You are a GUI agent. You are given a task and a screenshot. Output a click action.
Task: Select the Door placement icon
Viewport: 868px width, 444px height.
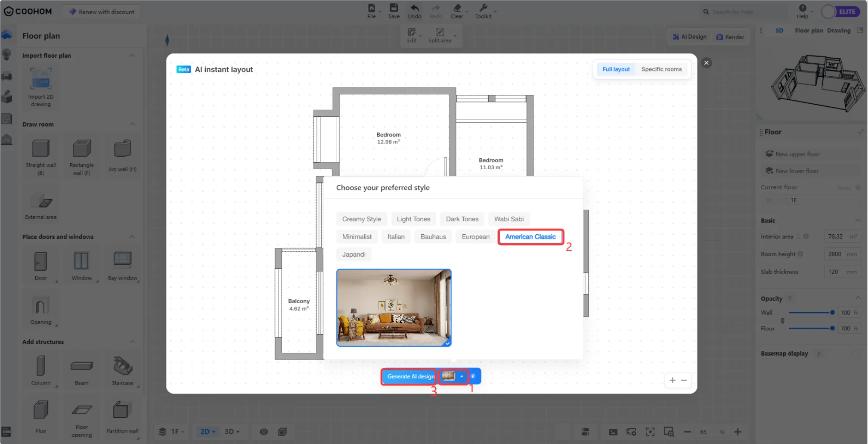click(x=41, y=261)
